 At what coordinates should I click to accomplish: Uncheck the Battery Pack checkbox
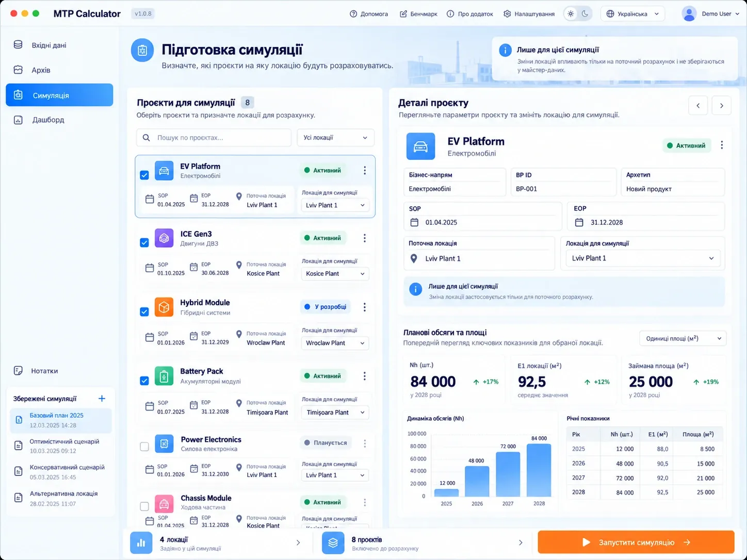pos(144,381)
